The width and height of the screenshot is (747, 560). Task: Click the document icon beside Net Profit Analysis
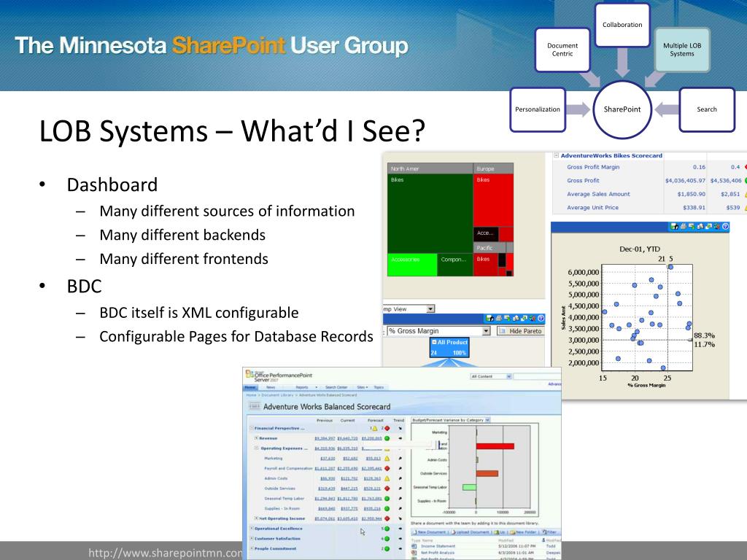coord(414,553)
